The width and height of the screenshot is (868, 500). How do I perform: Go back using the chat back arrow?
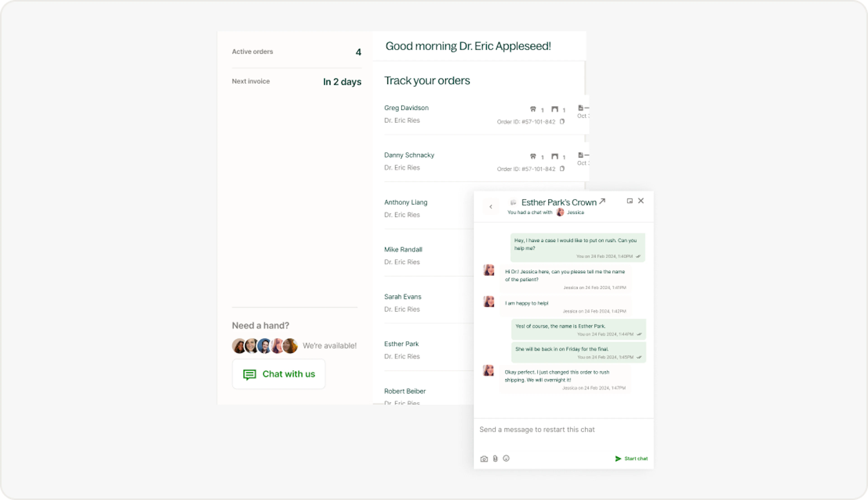pos(491,206)
